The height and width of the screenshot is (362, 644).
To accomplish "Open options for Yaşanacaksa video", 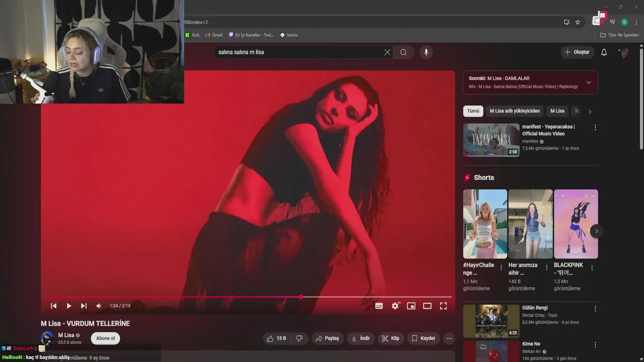I will click(x=595, y=128).
